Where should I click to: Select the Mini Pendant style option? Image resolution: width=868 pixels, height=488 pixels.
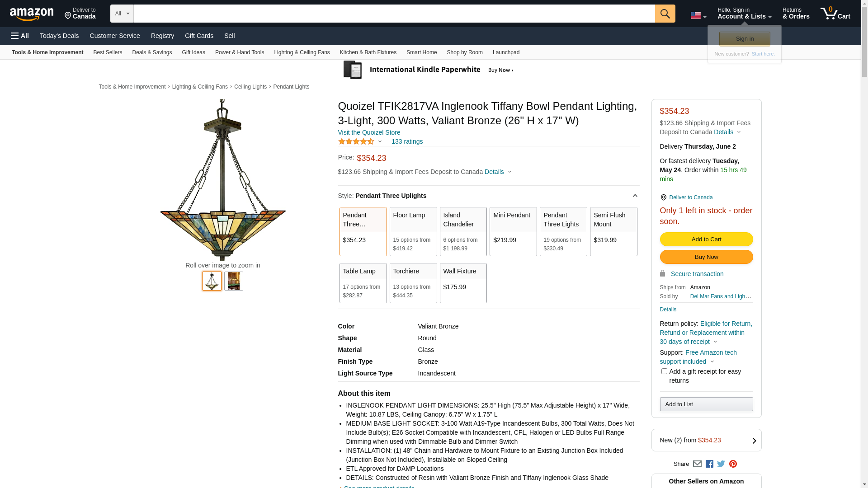coord(513,231)
